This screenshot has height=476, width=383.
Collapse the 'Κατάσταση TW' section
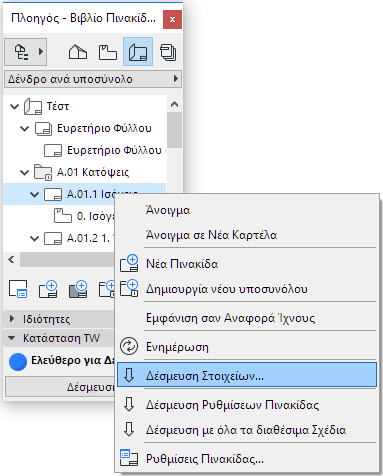coord(12,338)
